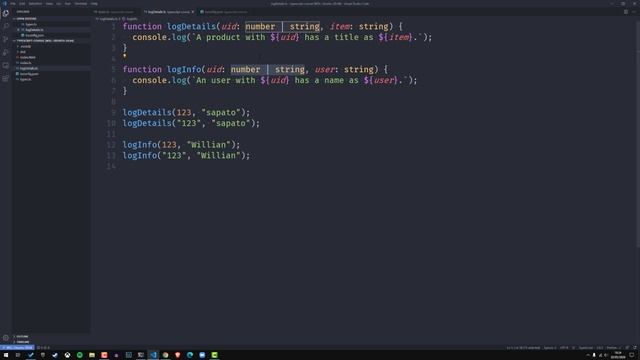Click the split editor icon

coord(626,12)
